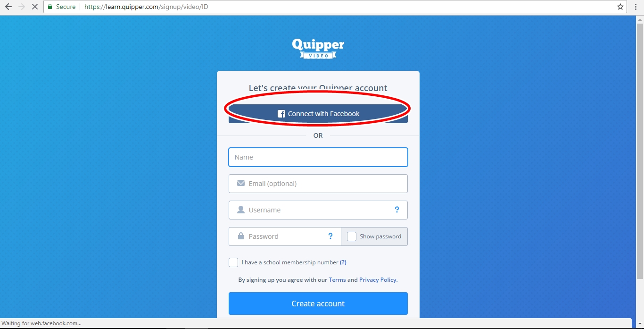The image size is (644, 329).
Task: Enable the Show password checkbox
Action: (x=352, y=236)
